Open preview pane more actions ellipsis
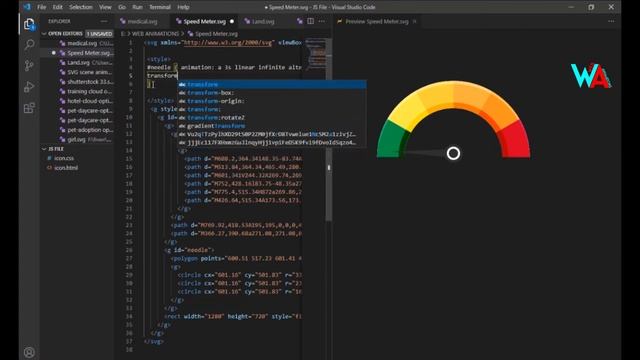This screenshot has width=640, height=360. 611,21
